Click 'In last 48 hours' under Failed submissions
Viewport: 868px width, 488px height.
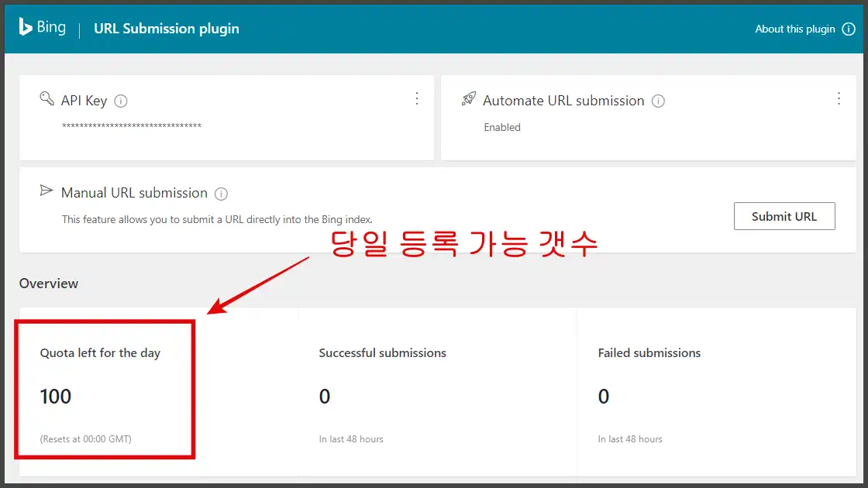(630, 438)
